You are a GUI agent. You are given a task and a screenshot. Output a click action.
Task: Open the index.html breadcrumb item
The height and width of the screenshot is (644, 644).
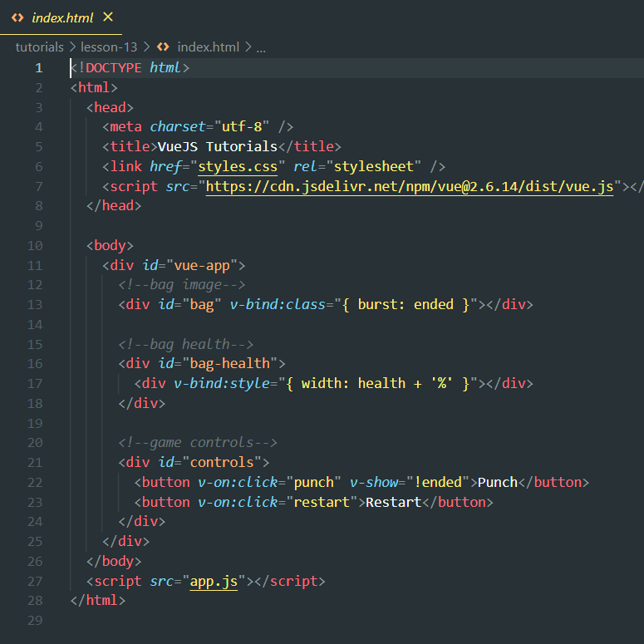(208, 47)
